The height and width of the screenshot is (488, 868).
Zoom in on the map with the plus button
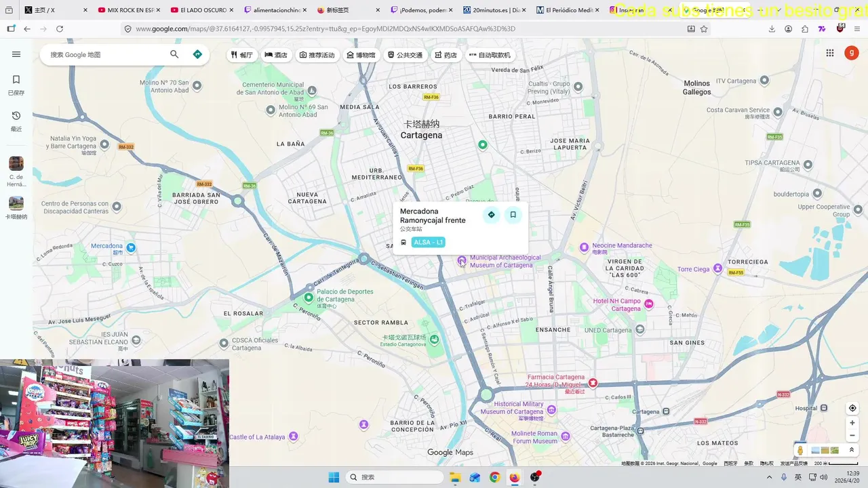tap(852, 423)
